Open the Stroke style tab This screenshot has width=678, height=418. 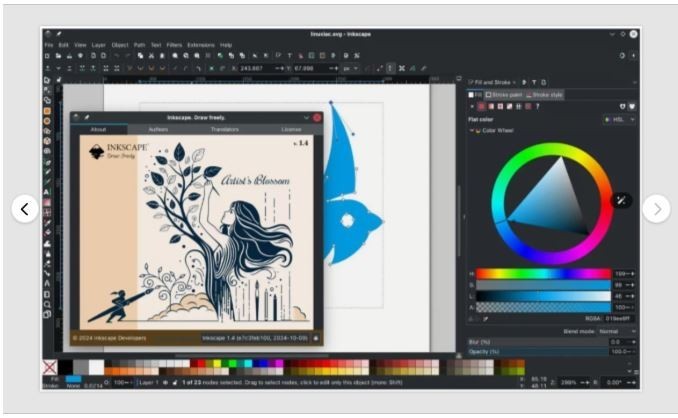pyautogui.click(x=544, y=95)
